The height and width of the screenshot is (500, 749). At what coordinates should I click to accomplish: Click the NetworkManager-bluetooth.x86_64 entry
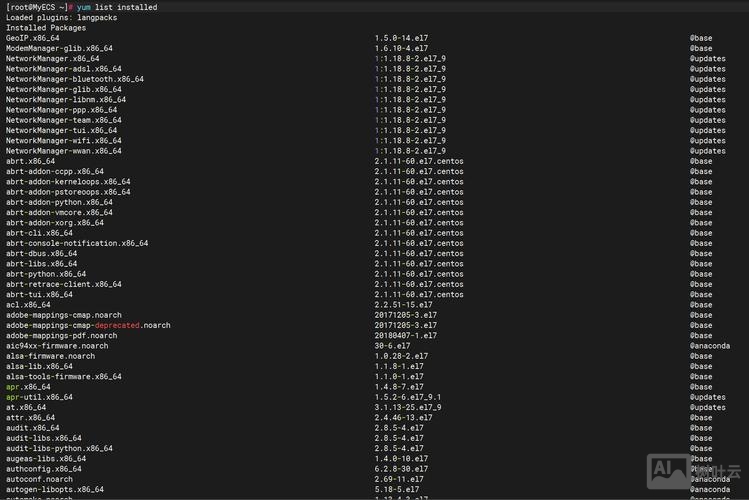click(74, 79)
